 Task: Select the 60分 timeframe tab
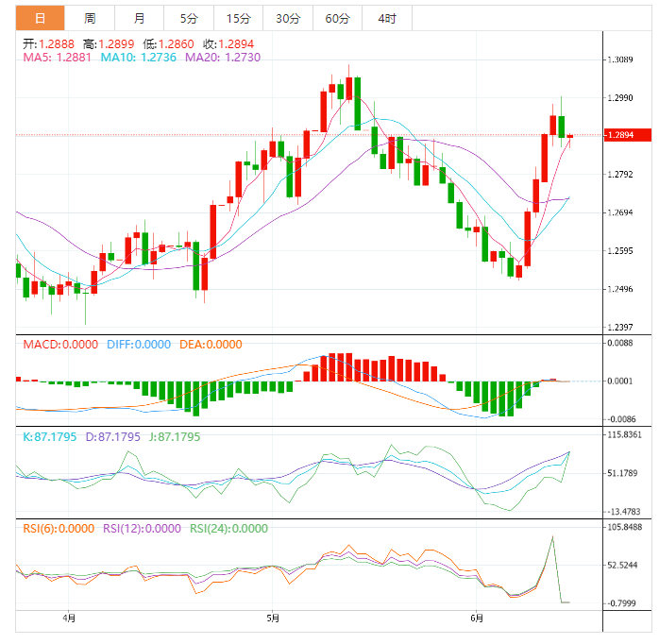(x=337, y=18)
